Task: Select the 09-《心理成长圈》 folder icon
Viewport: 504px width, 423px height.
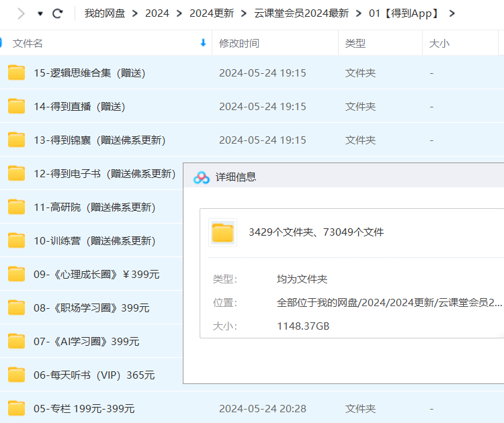Action: [x=17, y=274]
